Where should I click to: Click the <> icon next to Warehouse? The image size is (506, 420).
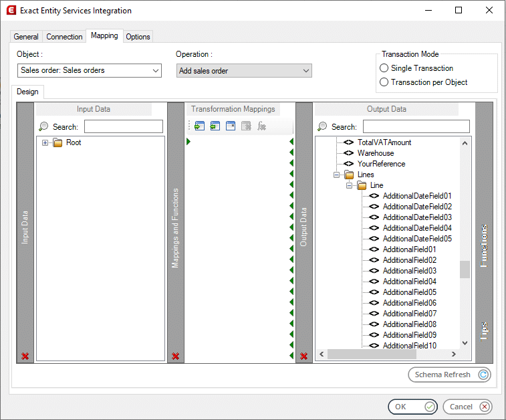348,153
